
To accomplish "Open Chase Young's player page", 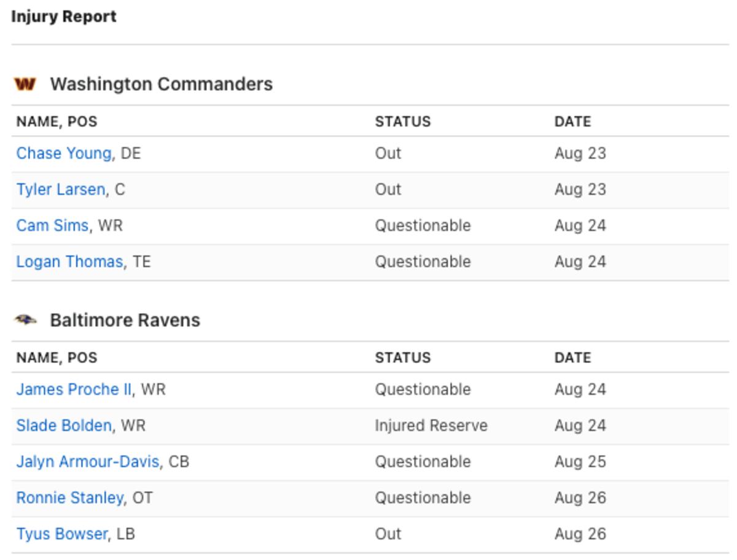I will coord(64,154).
